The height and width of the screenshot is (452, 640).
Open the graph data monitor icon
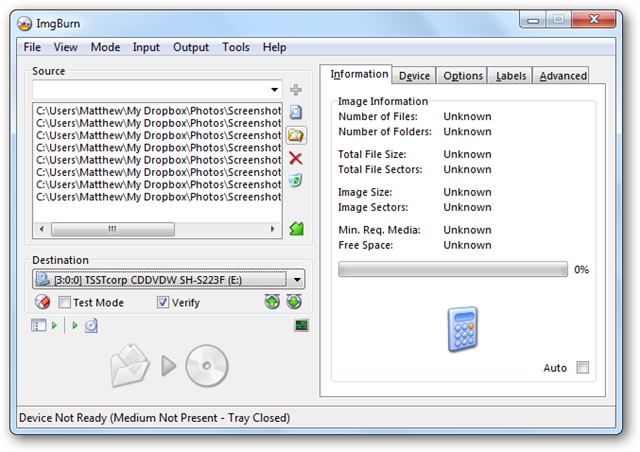[x=302, y=325]
